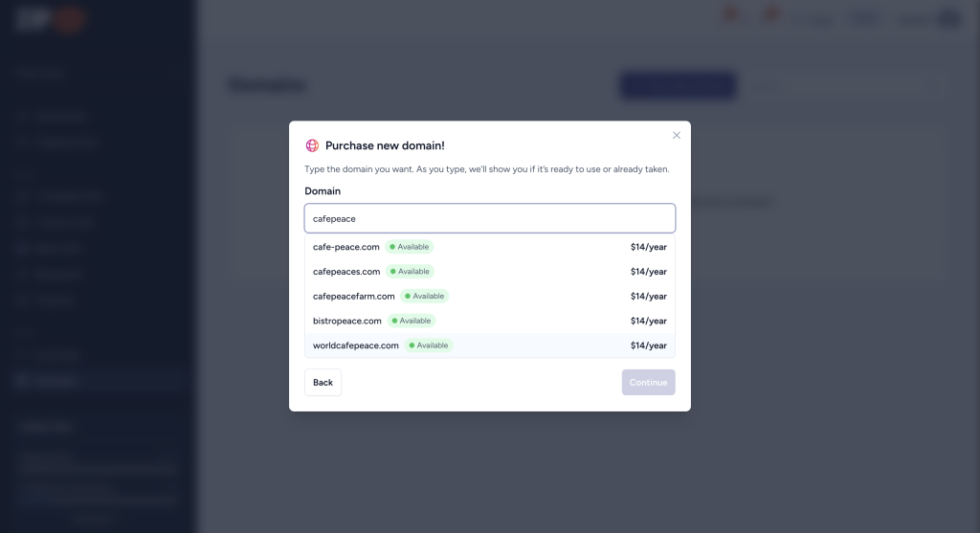
Task: Select bistropeace.com from the domain results
Action: coord(347,321)
